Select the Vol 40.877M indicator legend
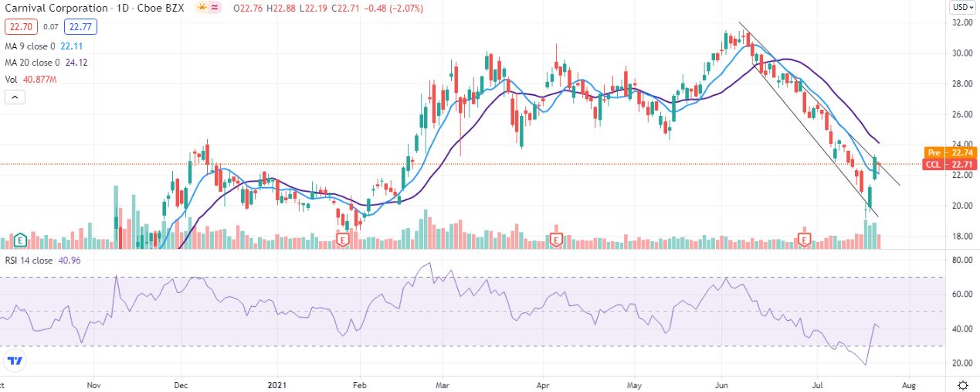The image size is (980, 392). click(x=32, y=78)
